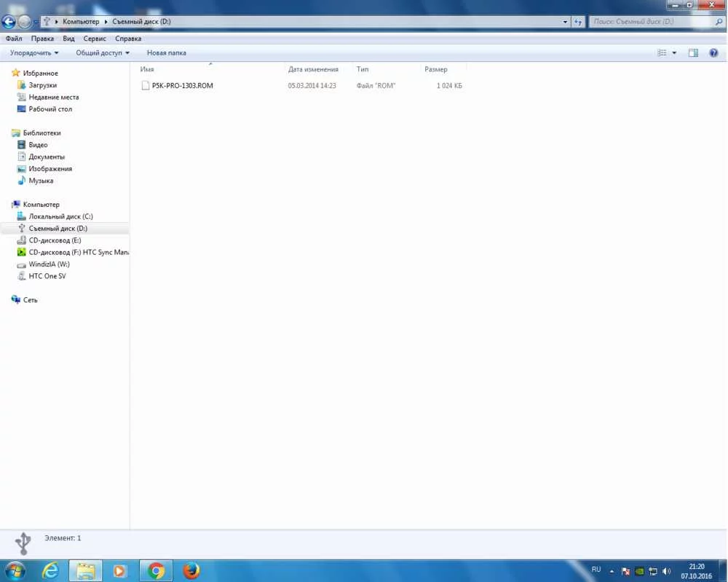Click the Action Center flag icon
The height and width of the screenshot is (582, 728).
[x=625, y=571]
